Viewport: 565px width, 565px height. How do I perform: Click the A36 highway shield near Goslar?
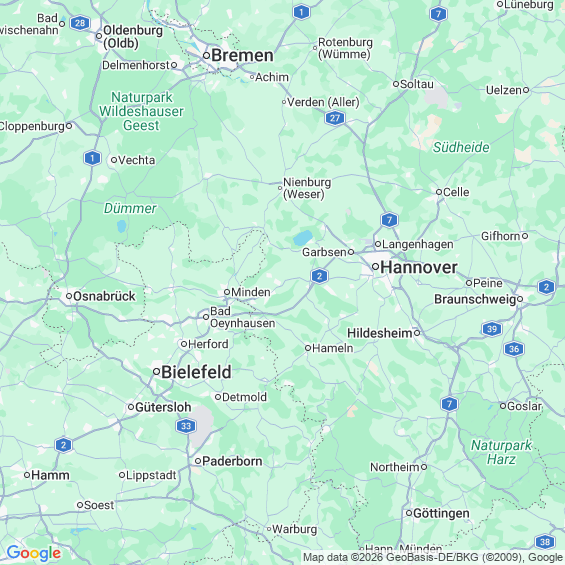point(514,349)
